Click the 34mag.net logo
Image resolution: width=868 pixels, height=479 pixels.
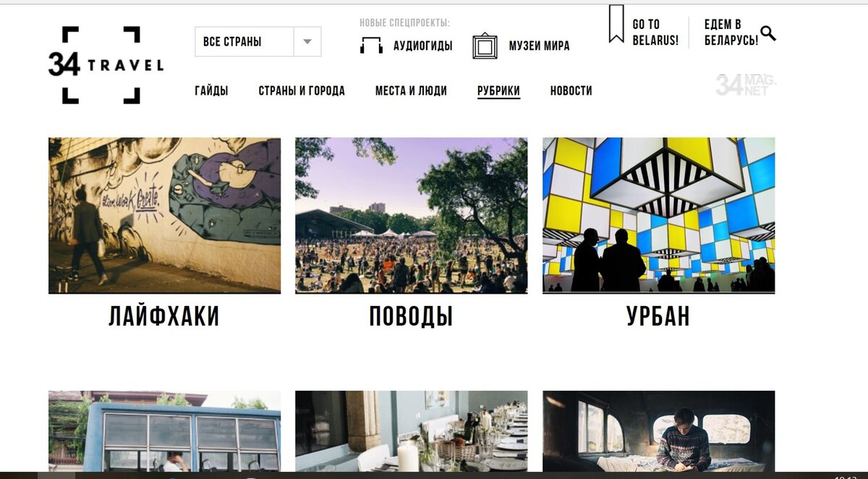click(746, 85)
